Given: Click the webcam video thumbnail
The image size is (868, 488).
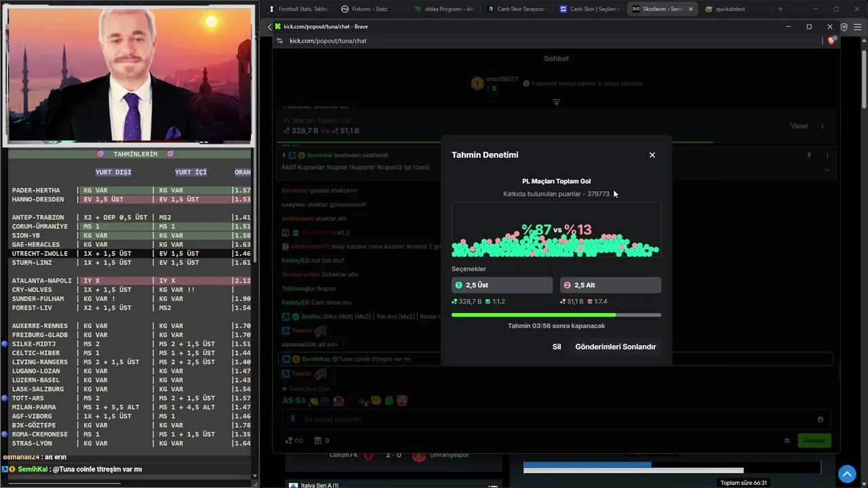Looking at the screenshot, I should pyautogui.click(x=129, y=74).
